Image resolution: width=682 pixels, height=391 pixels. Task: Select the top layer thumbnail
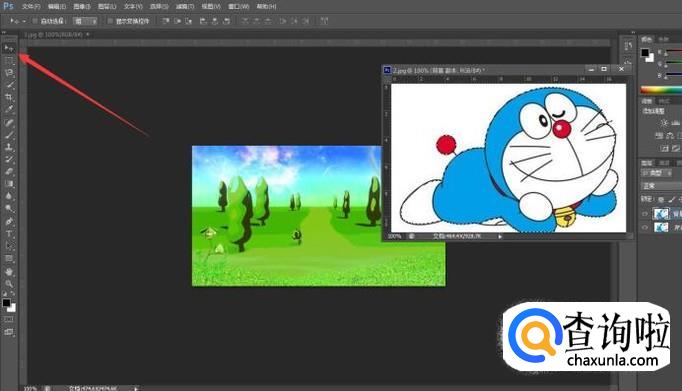[x=661, y=214]
